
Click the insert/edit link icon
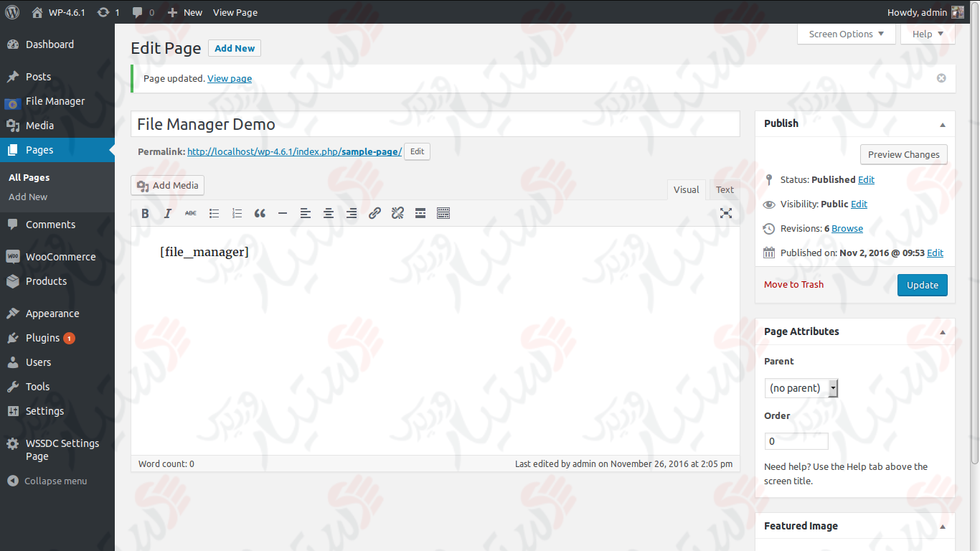point(374,213)
